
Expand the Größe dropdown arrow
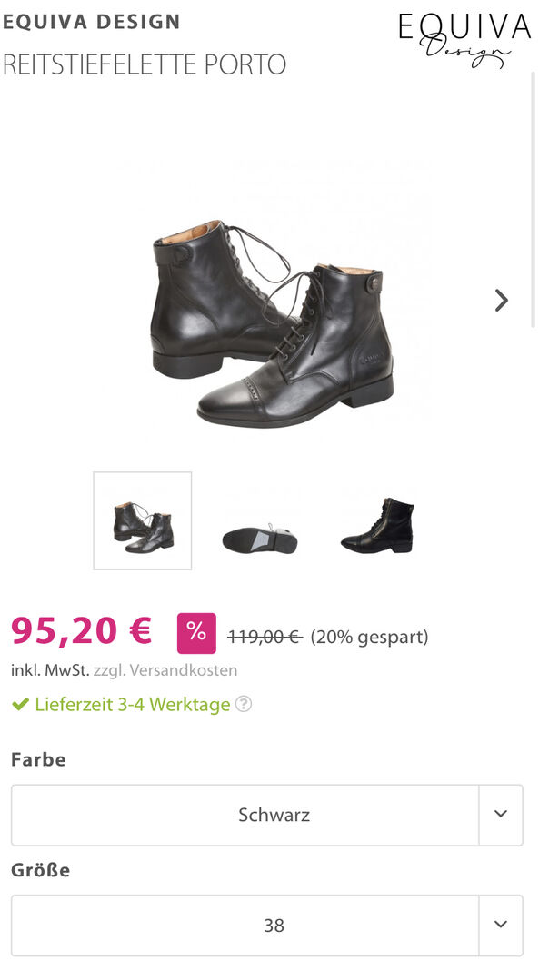(x=501, y=925)
